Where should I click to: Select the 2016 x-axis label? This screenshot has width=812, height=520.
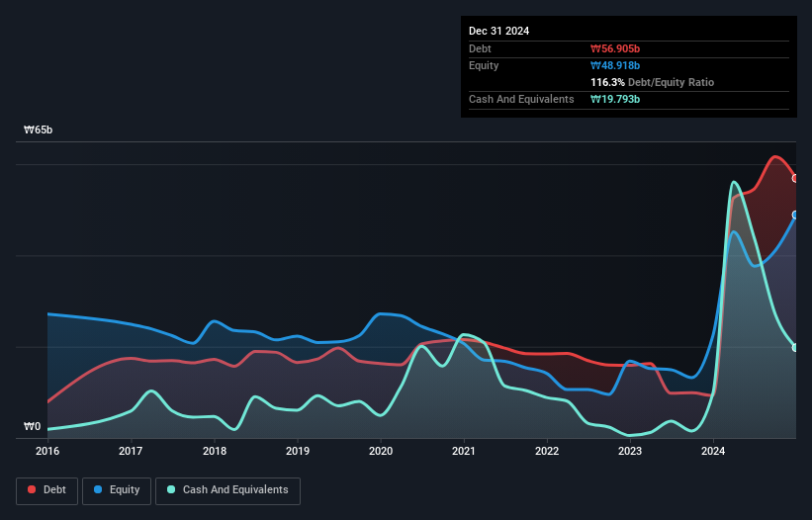click(47, 451)
